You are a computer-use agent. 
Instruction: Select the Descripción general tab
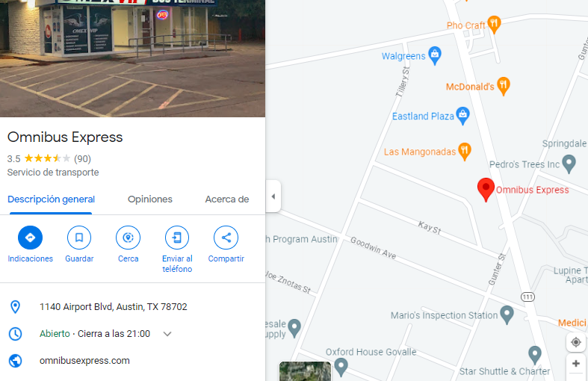tap(51, 199)
